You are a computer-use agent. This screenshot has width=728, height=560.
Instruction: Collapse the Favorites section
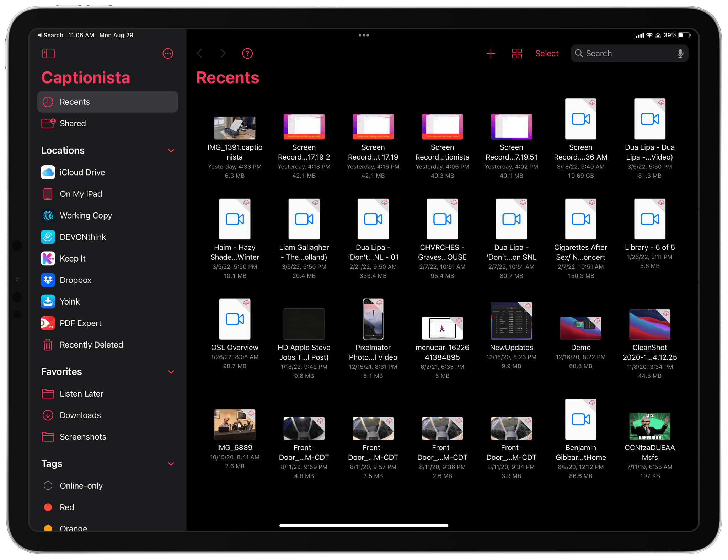171,372
